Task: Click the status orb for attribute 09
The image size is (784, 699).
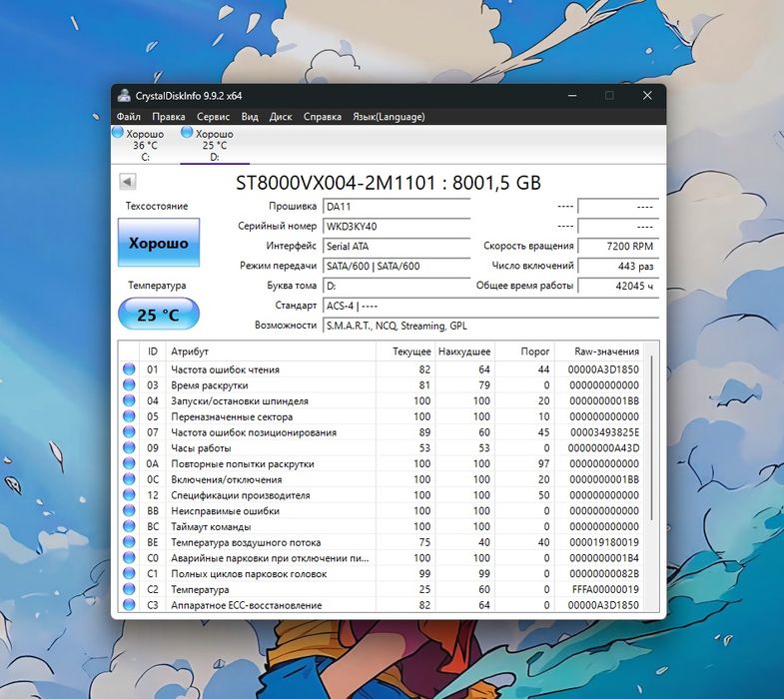Action: point(129,447)
